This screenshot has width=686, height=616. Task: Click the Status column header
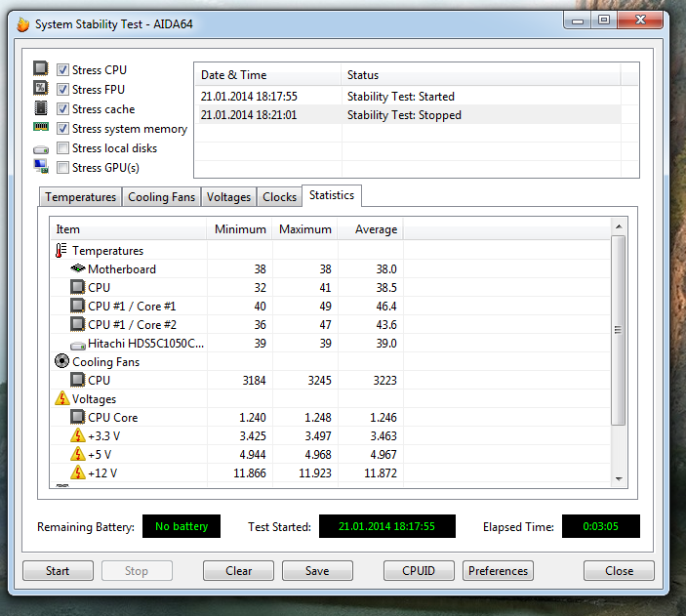pyautogui.click(x=480, y=75)
